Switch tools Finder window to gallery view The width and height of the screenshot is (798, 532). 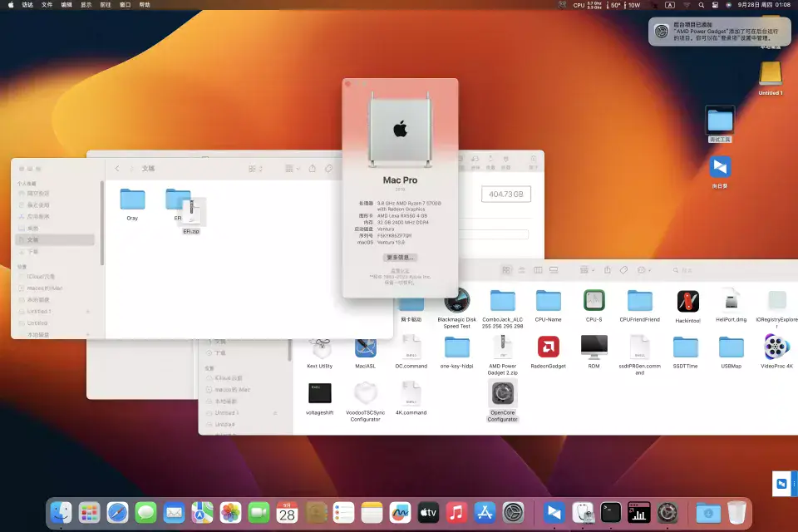pos(554,270)
